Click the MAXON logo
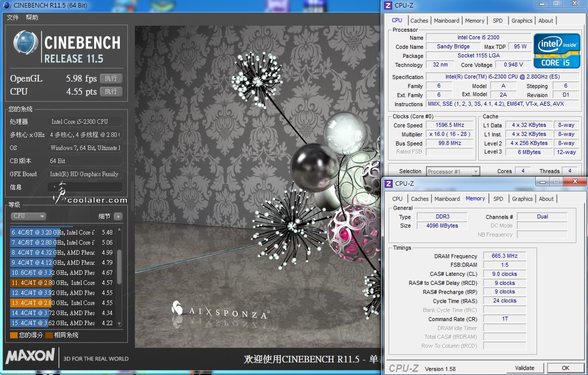 tap(30, 355)
